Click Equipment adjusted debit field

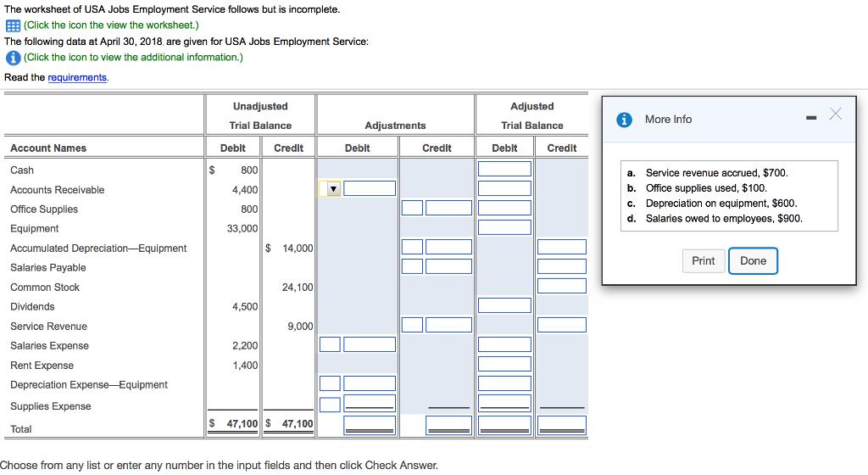(504, 227)
